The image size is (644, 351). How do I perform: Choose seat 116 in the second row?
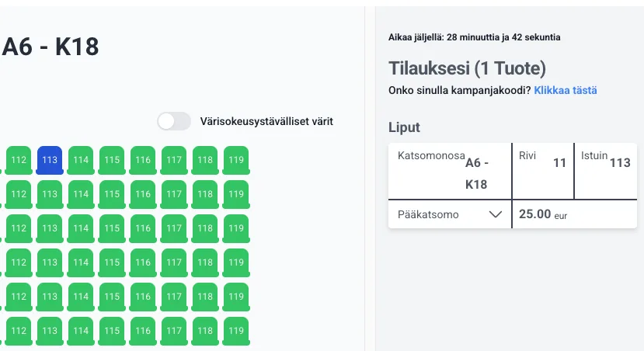[143, 194]
